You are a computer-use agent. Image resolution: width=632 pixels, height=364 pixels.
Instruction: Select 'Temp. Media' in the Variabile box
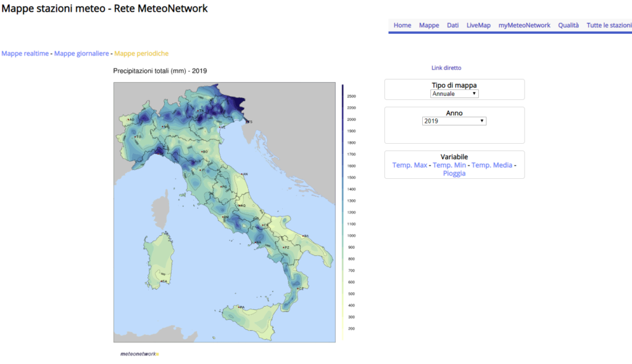tap(493, 165)
